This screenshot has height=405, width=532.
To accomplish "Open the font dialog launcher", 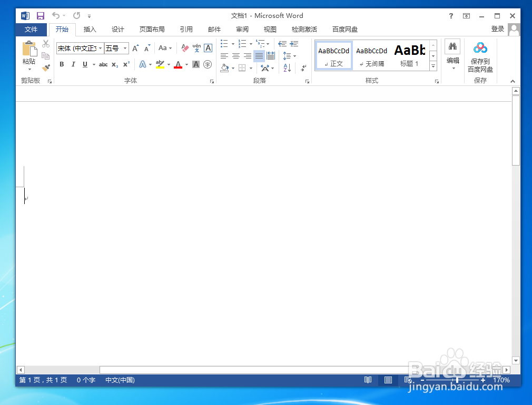I will 212,82.
